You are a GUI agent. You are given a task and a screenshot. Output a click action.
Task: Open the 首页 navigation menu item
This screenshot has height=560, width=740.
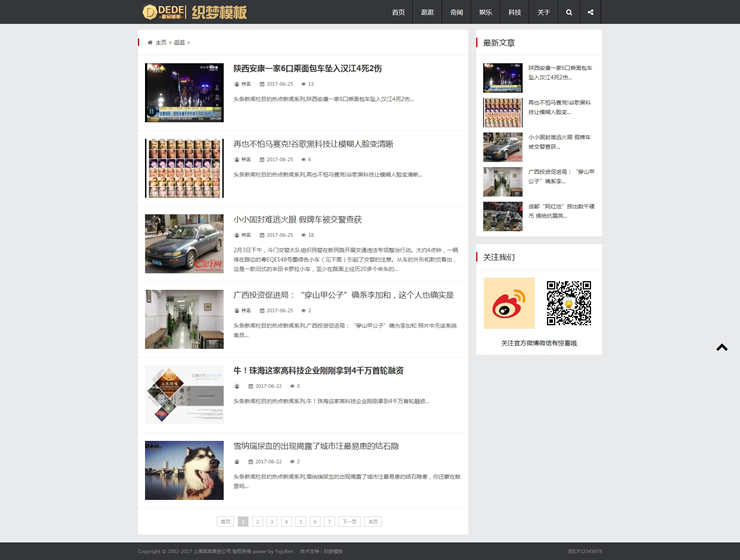[398, 12]
